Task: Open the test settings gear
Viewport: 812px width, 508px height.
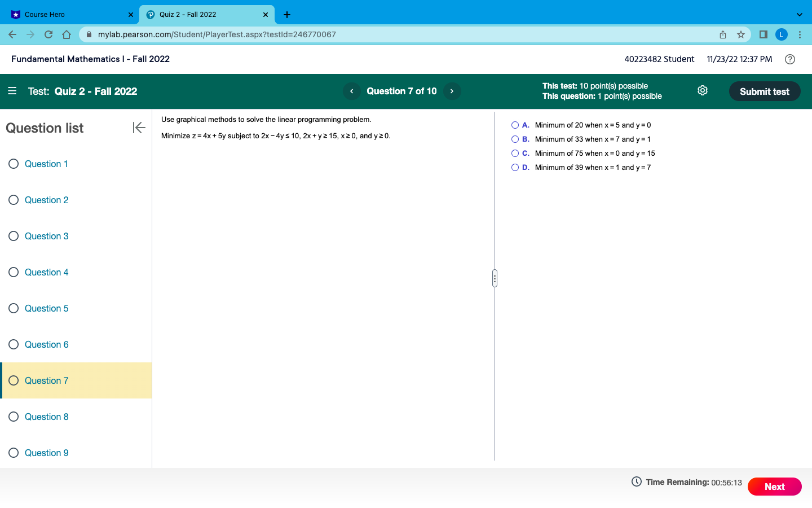Action: point(702,90)
